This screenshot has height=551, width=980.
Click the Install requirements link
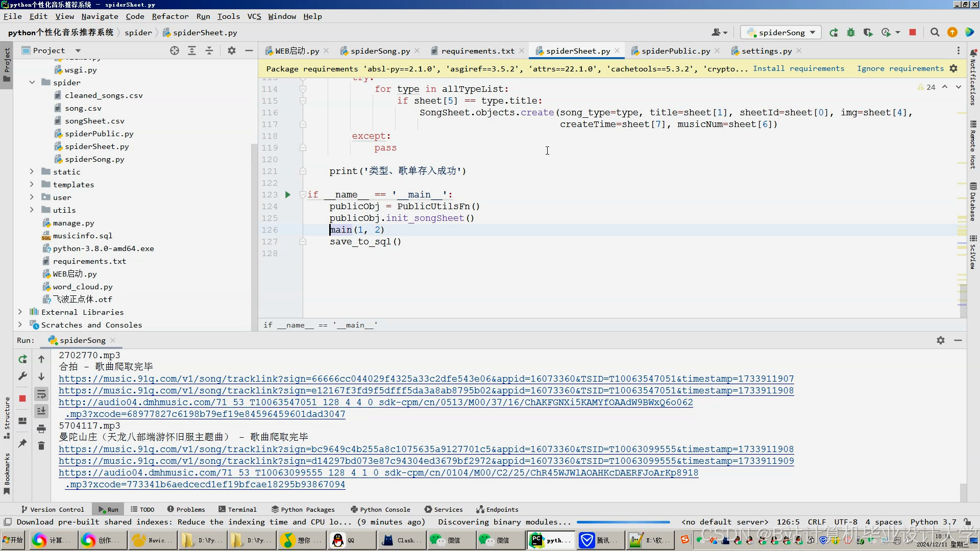click(798, 68)
